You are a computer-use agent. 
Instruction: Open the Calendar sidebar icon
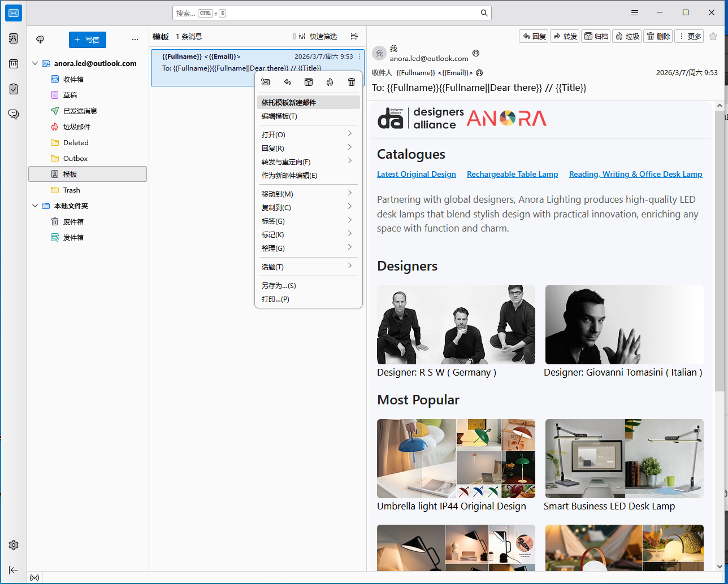pyautogui.click(x=14, y=64)
